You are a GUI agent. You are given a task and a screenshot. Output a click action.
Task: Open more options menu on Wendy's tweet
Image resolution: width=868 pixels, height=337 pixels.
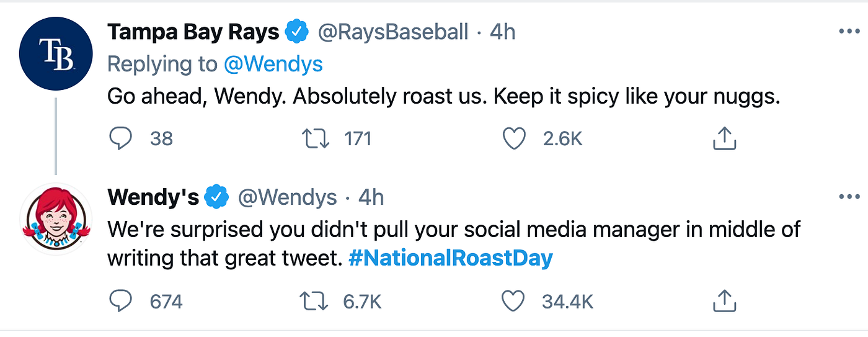849,197
